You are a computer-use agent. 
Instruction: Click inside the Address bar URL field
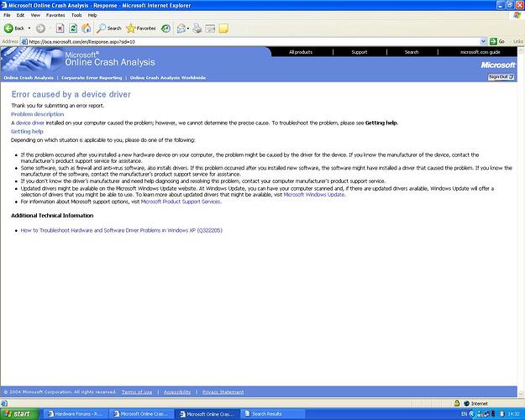point(251,41)
